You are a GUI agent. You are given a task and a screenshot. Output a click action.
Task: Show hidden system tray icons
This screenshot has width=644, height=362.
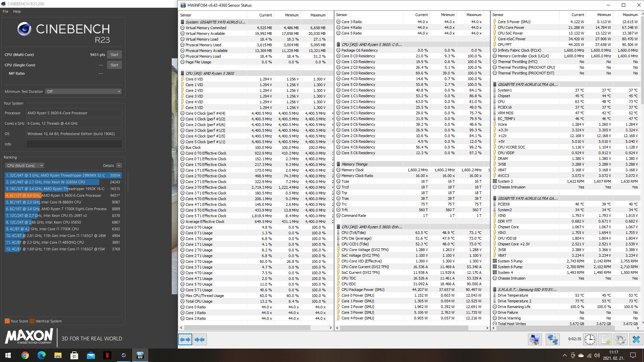point(565,355)
